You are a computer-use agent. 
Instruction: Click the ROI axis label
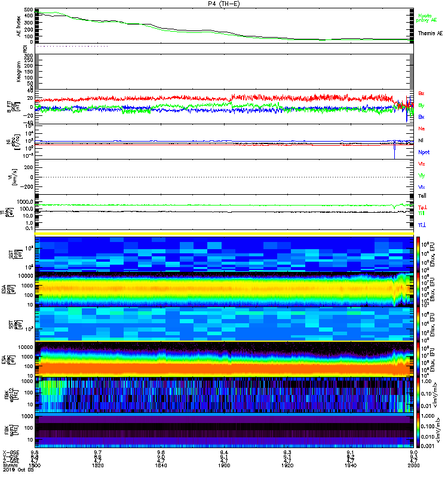pos(26,48)
